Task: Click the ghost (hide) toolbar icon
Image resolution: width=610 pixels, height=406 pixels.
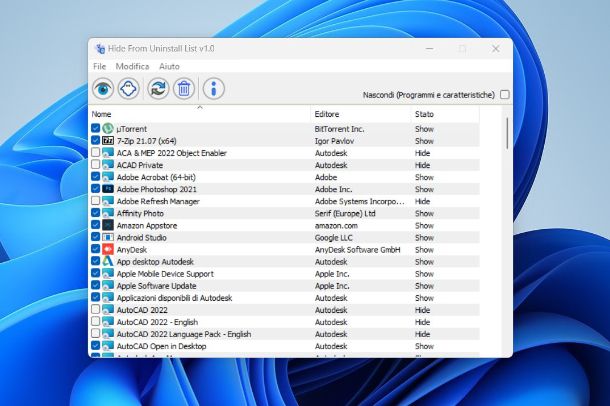Action: [129, 88]
